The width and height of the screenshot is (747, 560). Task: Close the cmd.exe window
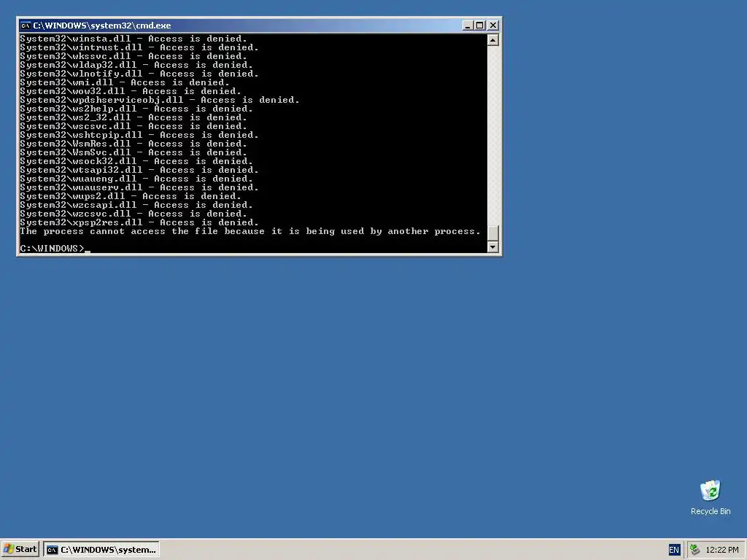pyautogui.click(x=493, y=26)
